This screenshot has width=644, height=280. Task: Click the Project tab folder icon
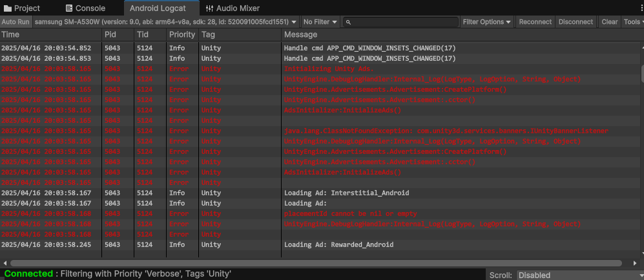tap(8, 8)
